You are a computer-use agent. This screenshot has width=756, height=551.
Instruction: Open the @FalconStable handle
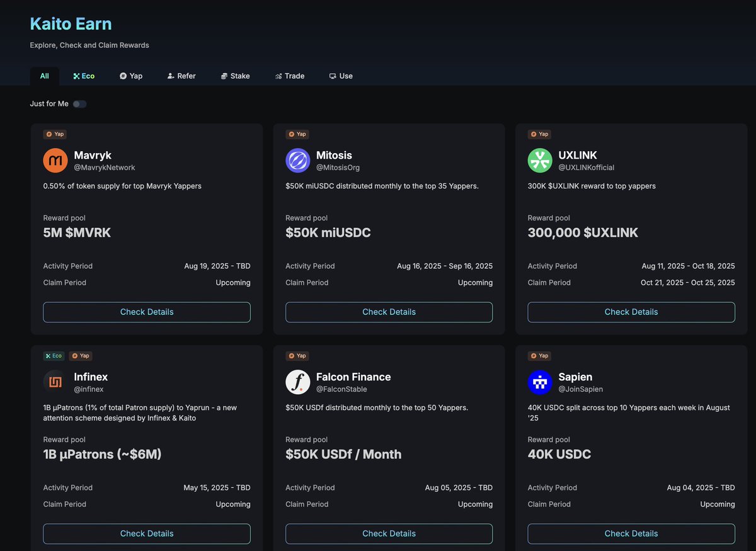tap(341, 389)
